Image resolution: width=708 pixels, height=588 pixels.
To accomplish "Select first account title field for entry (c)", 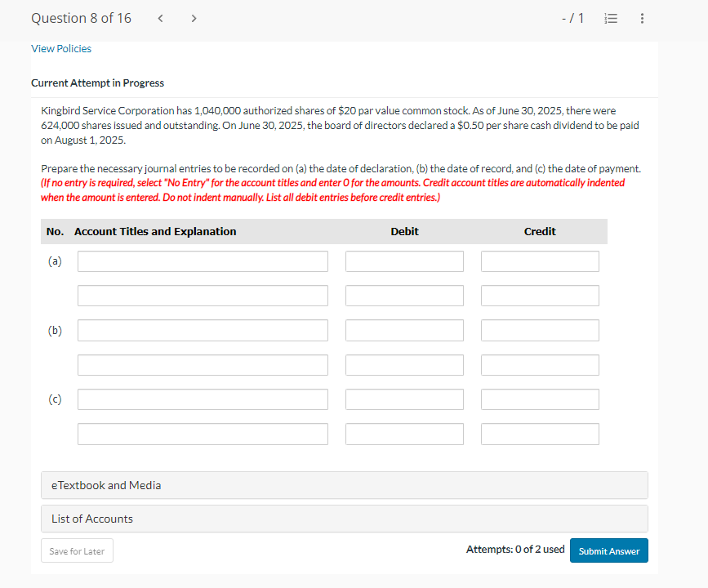I will [203, 399].
